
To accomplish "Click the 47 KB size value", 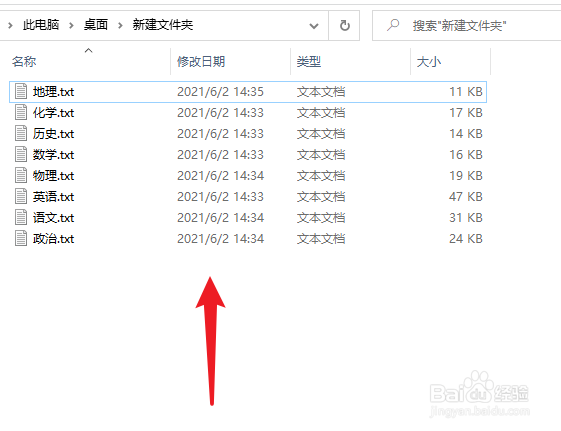I will tap(466, 197).
